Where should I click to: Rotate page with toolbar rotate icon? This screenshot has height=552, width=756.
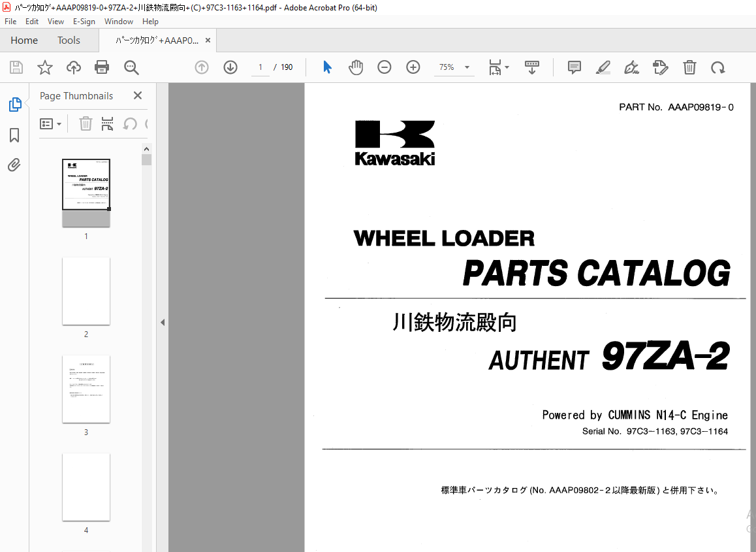[718, 67]
